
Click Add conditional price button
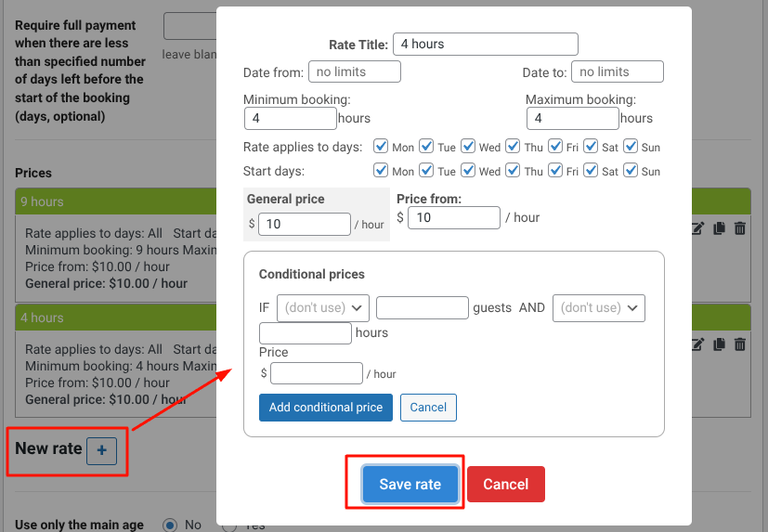click(x=325, y=408)
